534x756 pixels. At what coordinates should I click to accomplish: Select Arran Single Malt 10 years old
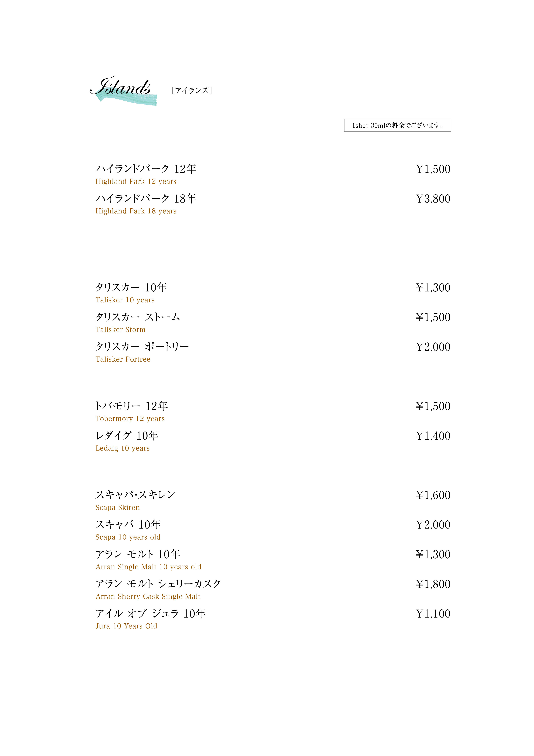coord(148,567)
